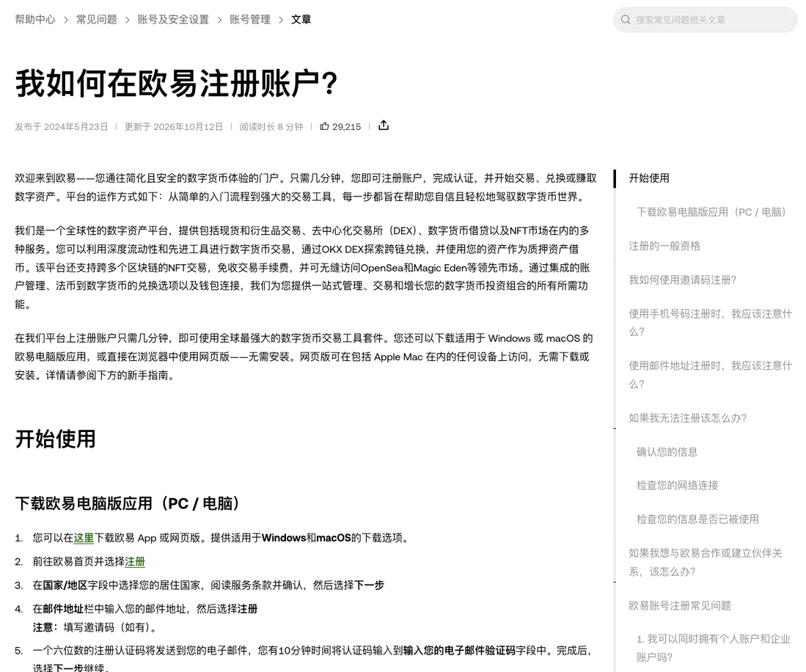Click bold 下一步 text in step 3
This screenshot has height=672, width=806.
[x=369, y=585]
